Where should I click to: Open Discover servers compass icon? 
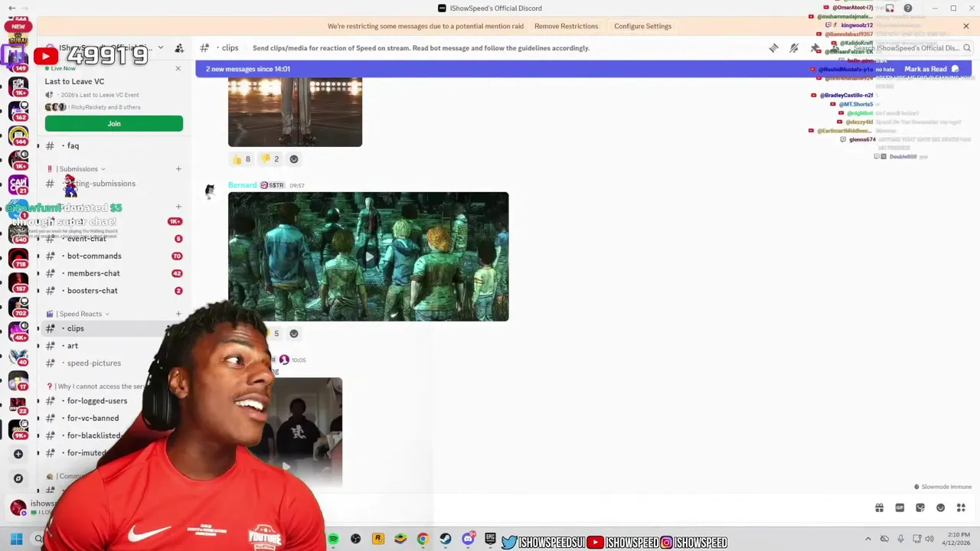click(x=18, y=478)
